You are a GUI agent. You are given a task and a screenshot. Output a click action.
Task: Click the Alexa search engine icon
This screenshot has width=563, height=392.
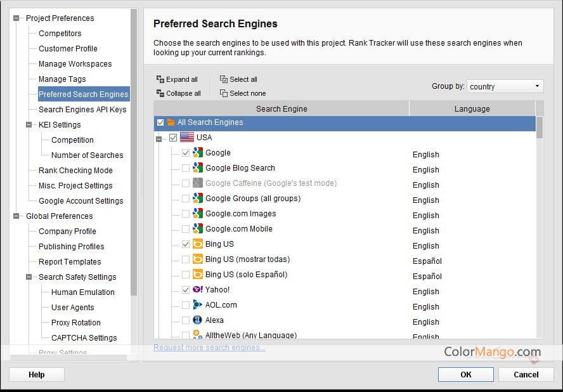[198, 320]
